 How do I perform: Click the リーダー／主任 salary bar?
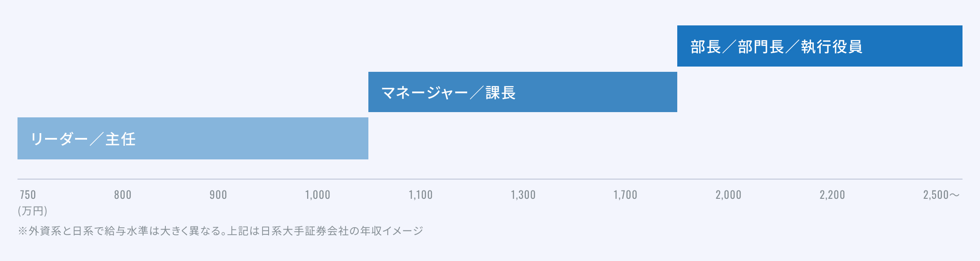193,138
